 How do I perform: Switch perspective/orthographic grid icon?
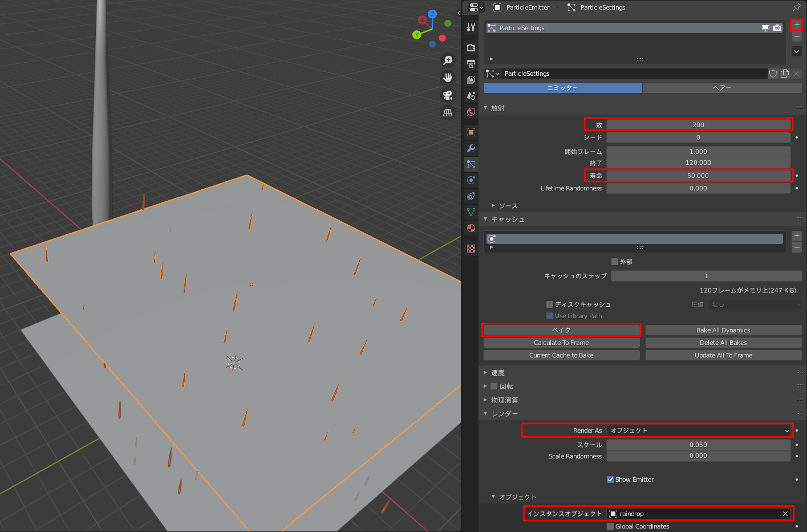[x=448, y=113]
